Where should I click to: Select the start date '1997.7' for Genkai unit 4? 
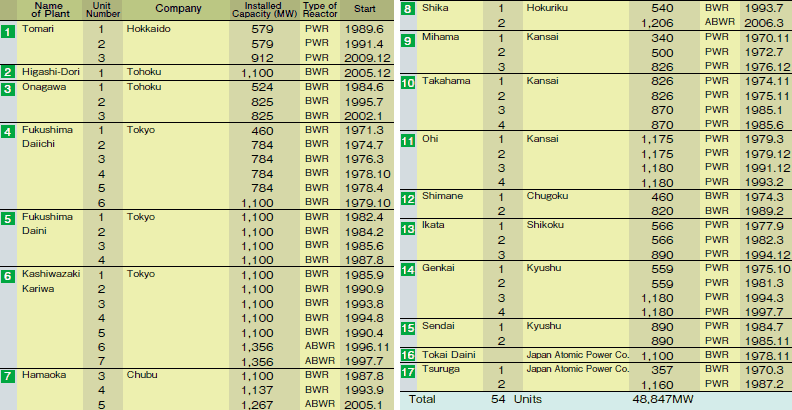tap(763, 312)
